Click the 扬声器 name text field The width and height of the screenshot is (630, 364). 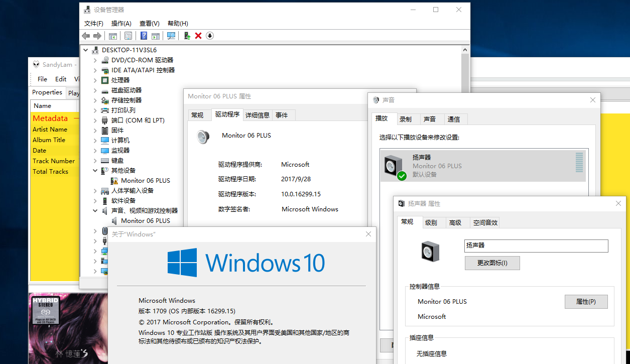pos(536,246)
